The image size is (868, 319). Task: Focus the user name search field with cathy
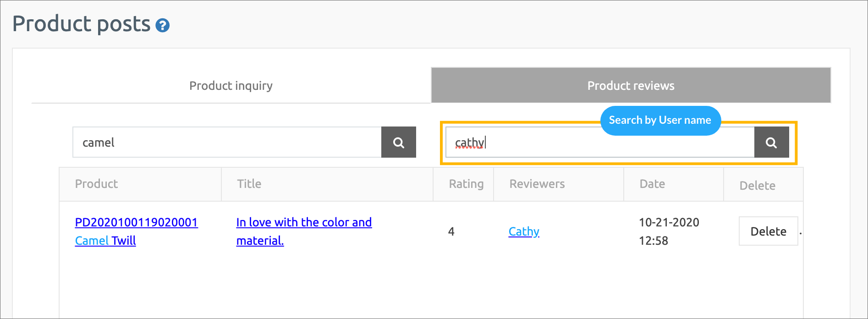(596, 143)
